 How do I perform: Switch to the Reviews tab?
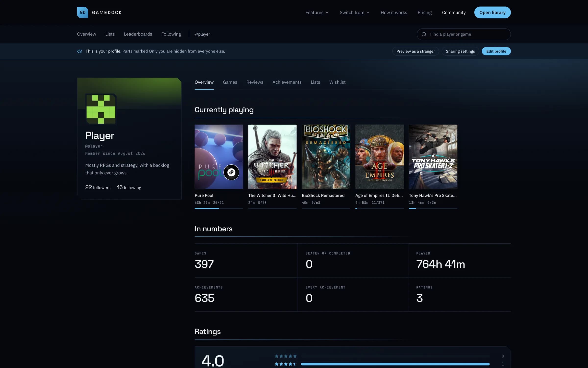pos(255,82)
